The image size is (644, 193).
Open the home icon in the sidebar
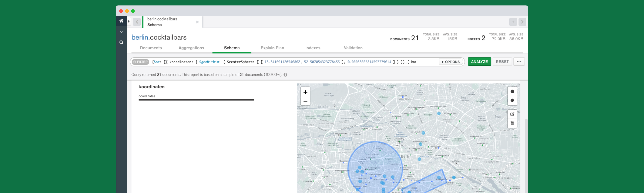coord(121,21)
